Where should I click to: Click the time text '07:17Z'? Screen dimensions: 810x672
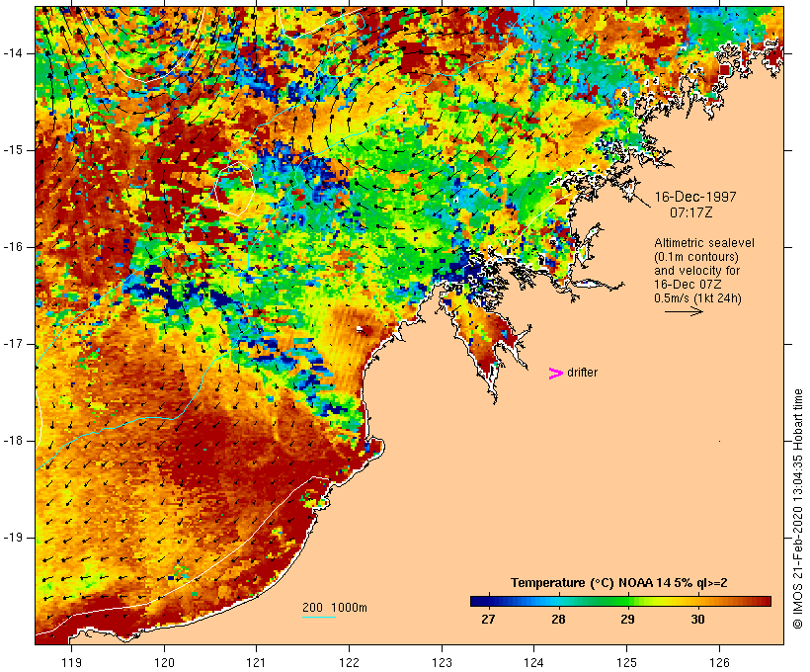tap(691, 212)
